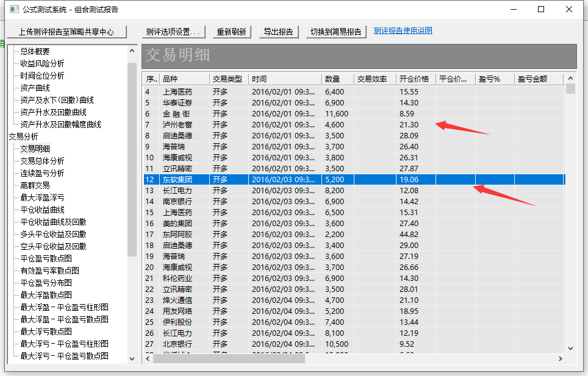The width and height of the screenshot is (588, 376).
Task: Click table vertical scroll up arrow
Action: tap(570, 78)
